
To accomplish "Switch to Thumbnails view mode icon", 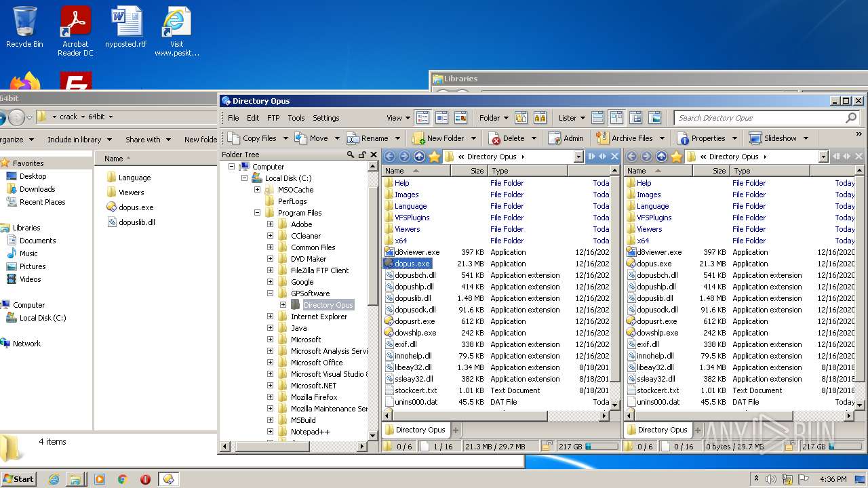I will [460, 118].
